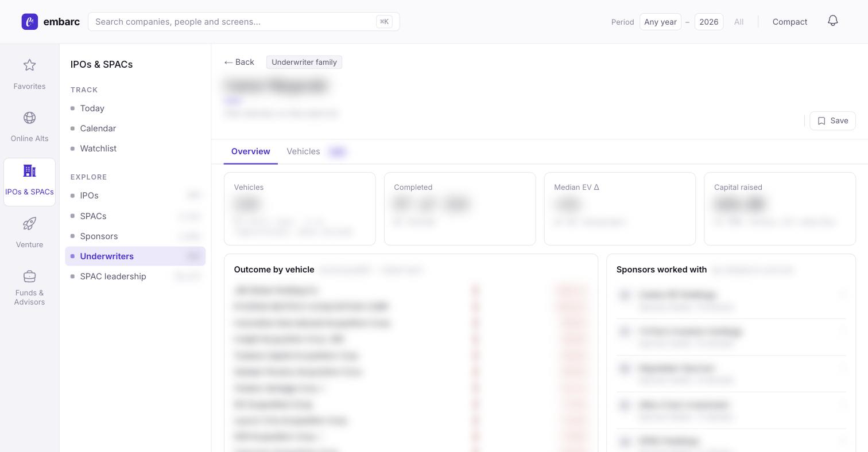Open SPAC leadership list
This screenshot has width=868, height=452.
click(x=135, y=276)
